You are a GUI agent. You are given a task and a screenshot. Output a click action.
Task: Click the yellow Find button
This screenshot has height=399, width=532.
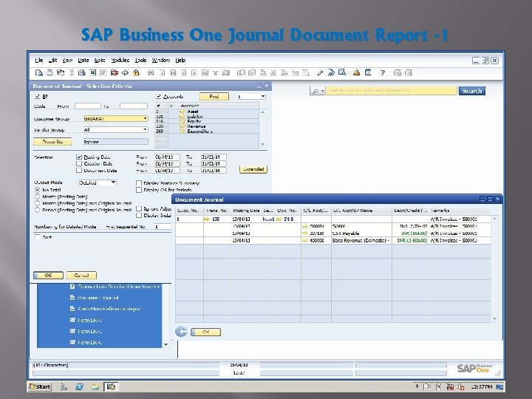(x=214, y=97)
